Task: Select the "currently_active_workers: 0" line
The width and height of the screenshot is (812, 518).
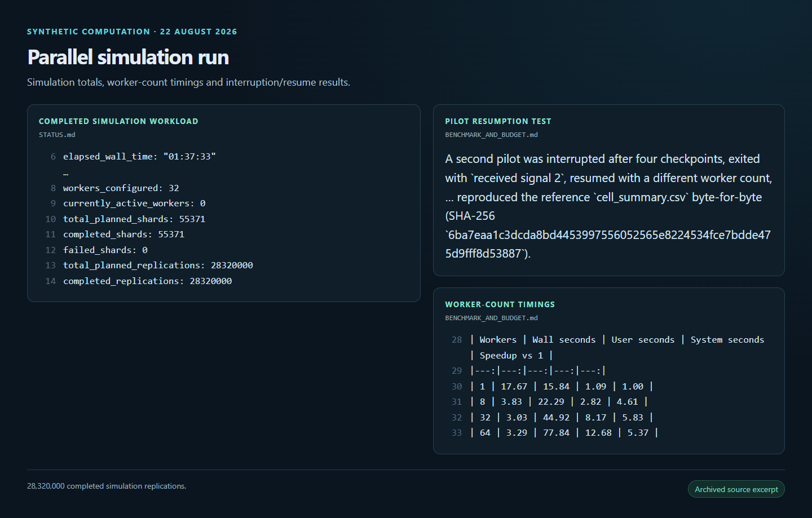Action: click(x=134, y=203)
